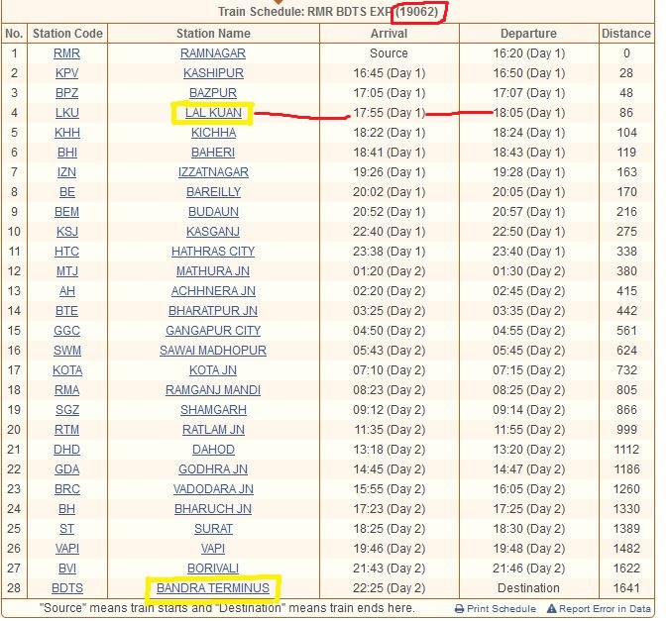Click station code DHD
This screenshot has width=672, height=621.
(x=66, y=450)
